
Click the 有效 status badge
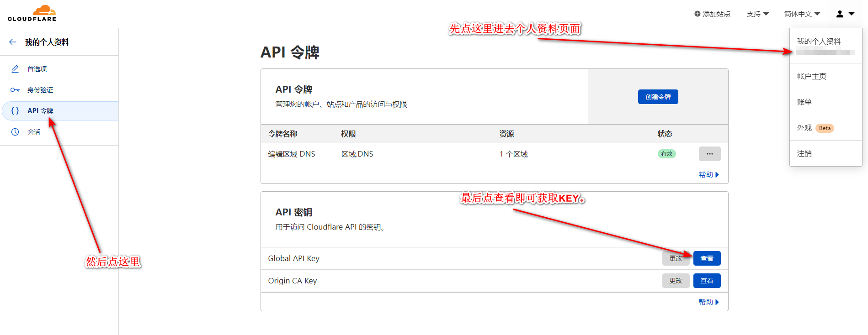pyautogui.click(x=666, y=154)
